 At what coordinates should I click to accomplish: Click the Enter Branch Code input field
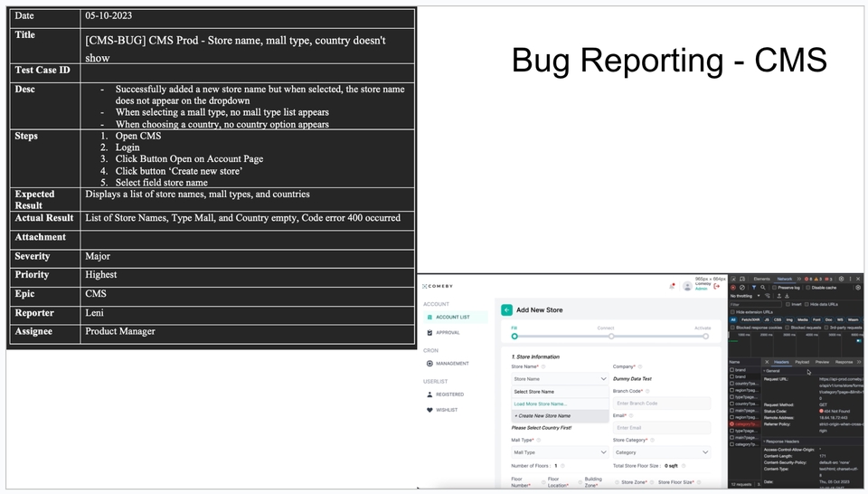[662, 404]
